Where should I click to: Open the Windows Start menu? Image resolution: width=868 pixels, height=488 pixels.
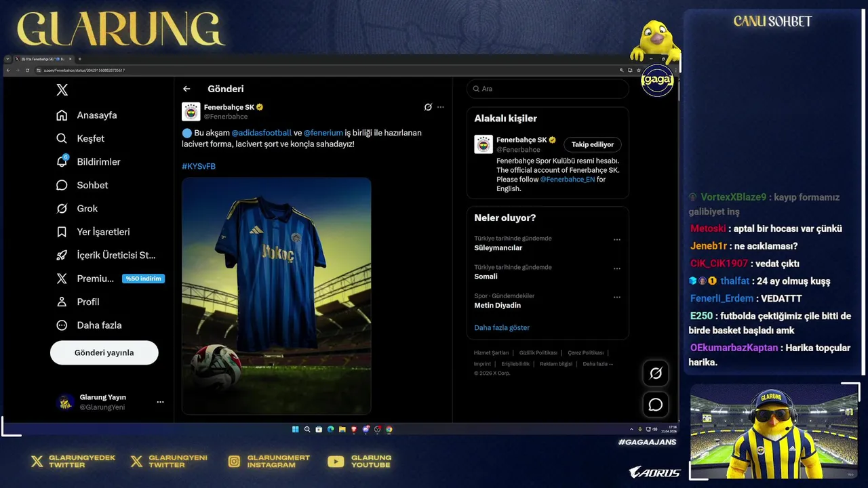pyautogui.click(x=296, y=429)
